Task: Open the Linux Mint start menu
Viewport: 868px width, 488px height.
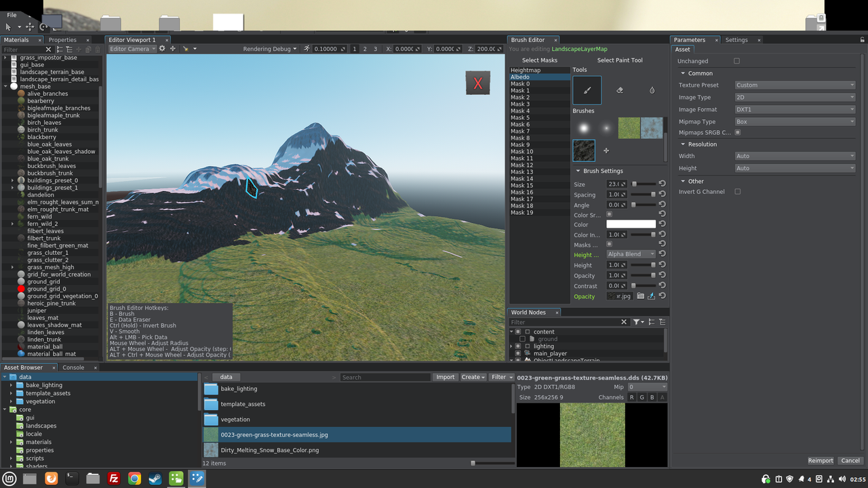Action: pos(10,479)
